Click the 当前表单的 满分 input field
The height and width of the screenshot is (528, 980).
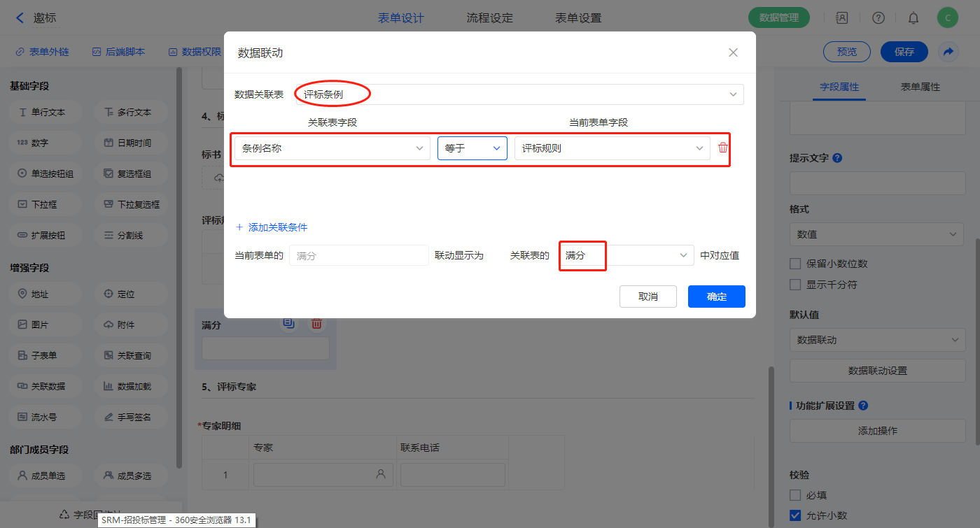358,256
